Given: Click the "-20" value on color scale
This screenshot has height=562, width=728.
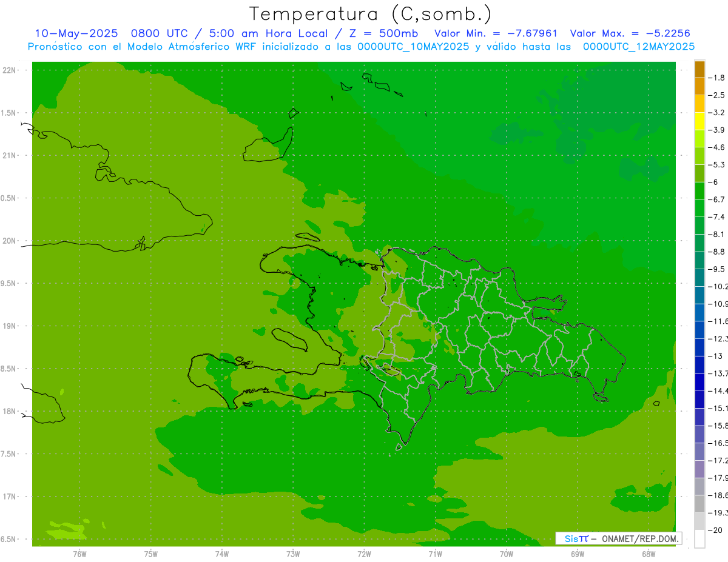Looking at the screenshot, I should pyautogui.click(x=715, y=530).
